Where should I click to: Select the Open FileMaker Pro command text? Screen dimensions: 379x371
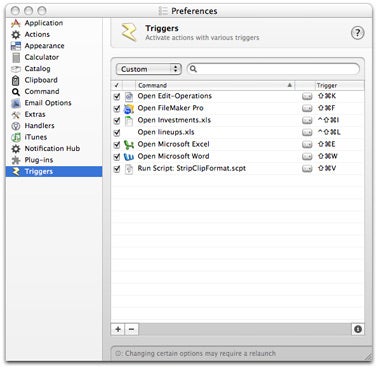click(x=170, y=108)
